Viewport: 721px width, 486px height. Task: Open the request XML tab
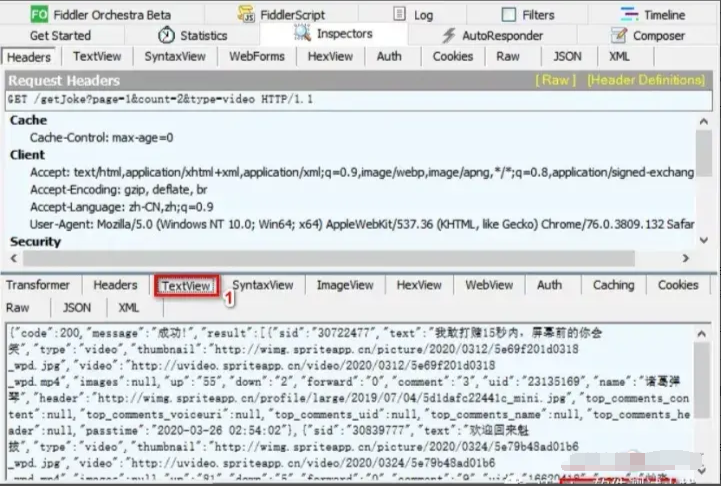tap(619, 57)
